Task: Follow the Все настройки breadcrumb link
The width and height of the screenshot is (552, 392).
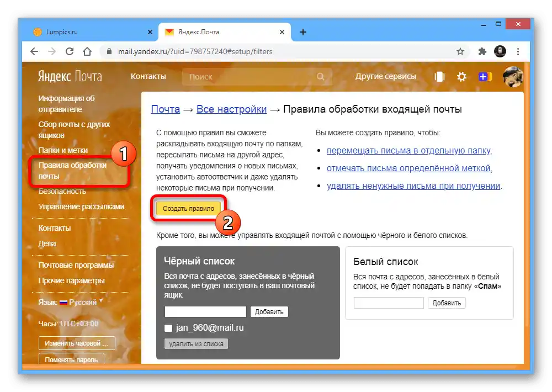Action: point(231,109)
